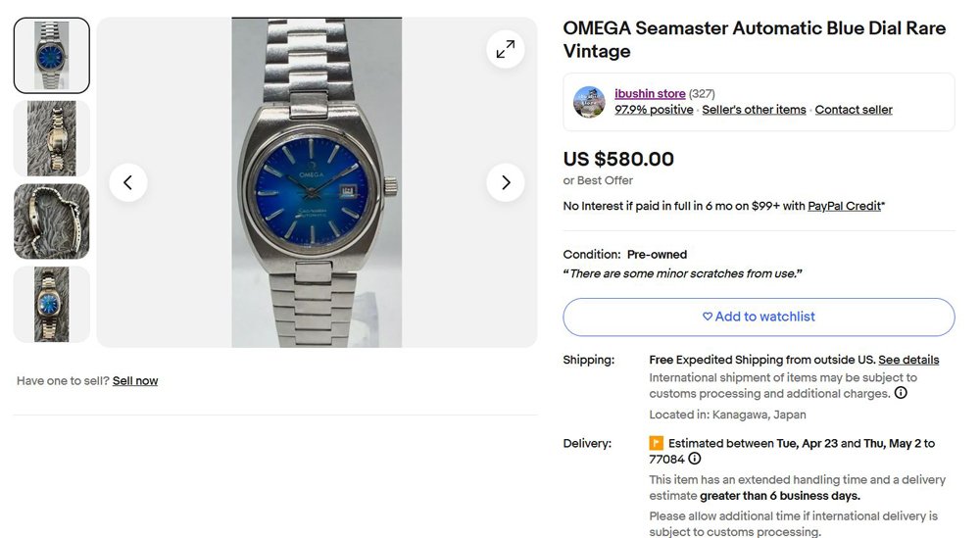Click Contact seller link
Viewport: 980px width, 538px height.
click(x=854, y=110)
